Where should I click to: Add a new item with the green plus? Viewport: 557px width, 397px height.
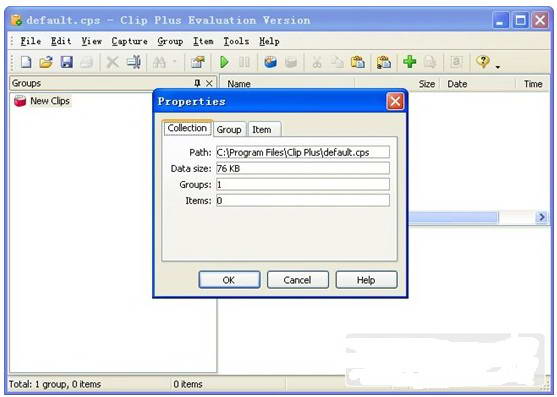pos(410,62)
